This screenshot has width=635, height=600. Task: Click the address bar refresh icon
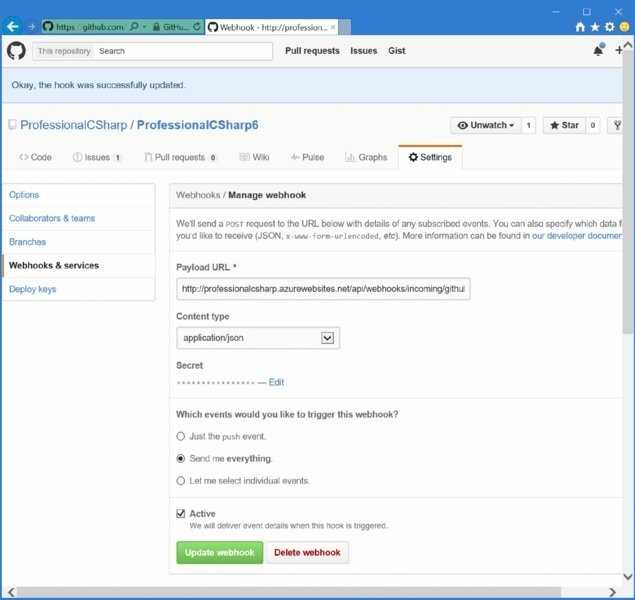point(197,27)
